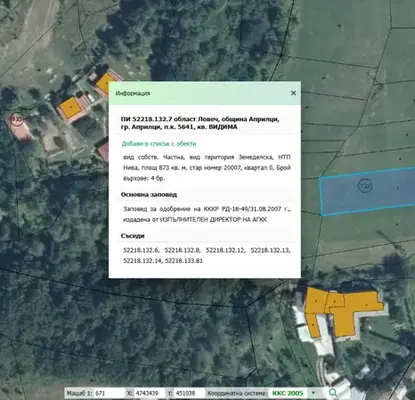Click neighbor parcel 52218.133.81
415x400 pixels.
184,261
